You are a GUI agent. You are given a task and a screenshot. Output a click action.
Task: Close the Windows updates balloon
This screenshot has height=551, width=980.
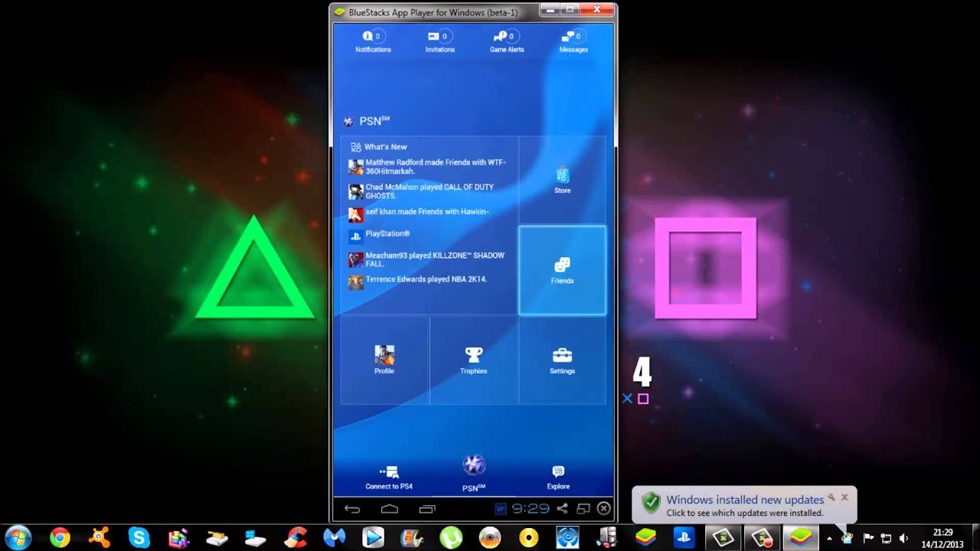click(844, 497)
